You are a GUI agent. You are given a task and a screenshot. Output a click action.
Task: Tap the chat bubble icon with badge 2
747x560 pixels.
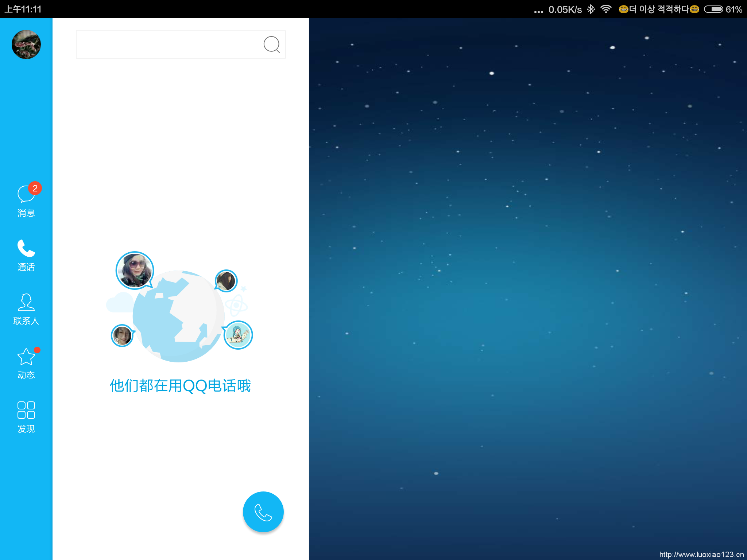[26, 194]
